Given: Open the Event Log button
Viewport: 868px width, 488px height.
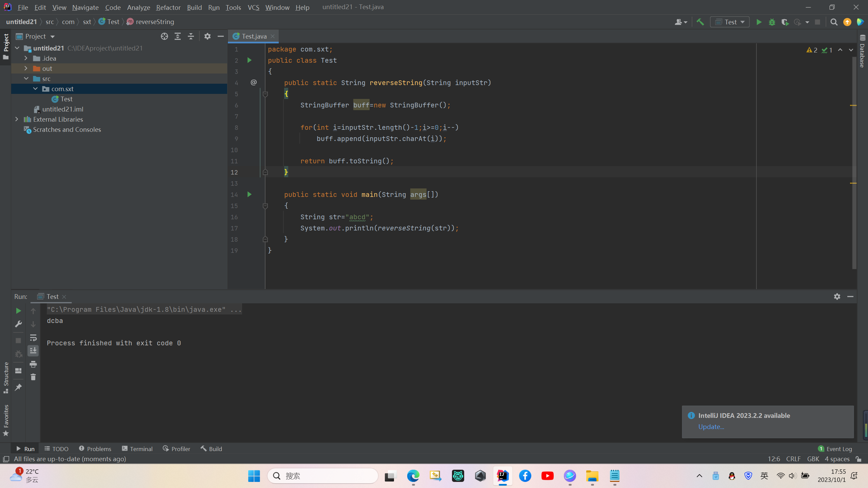Looking at the screenshot, I should tap(835, 449).
